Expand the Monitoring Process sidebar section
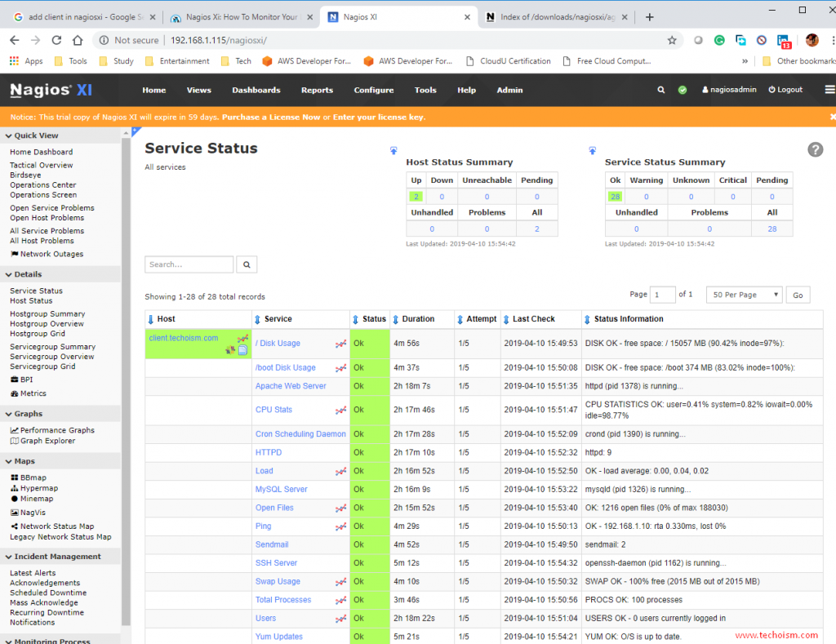The width and height of the screenshot is (836, 644). tap(8, 641)
